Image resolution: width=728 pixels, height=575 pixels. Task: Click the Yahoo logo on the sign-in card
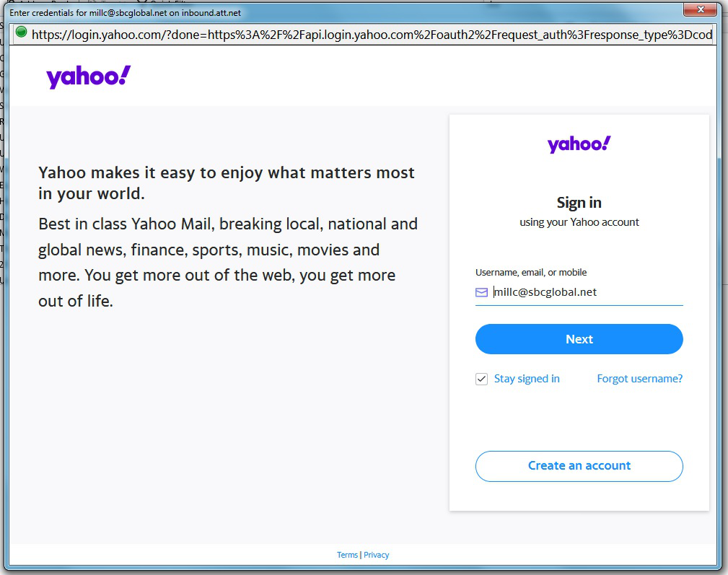[579, 144]
